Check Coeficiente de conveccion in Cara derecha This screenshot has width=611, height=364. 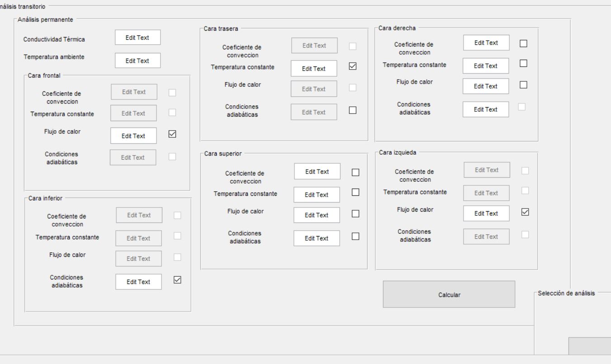coord(524,43)
